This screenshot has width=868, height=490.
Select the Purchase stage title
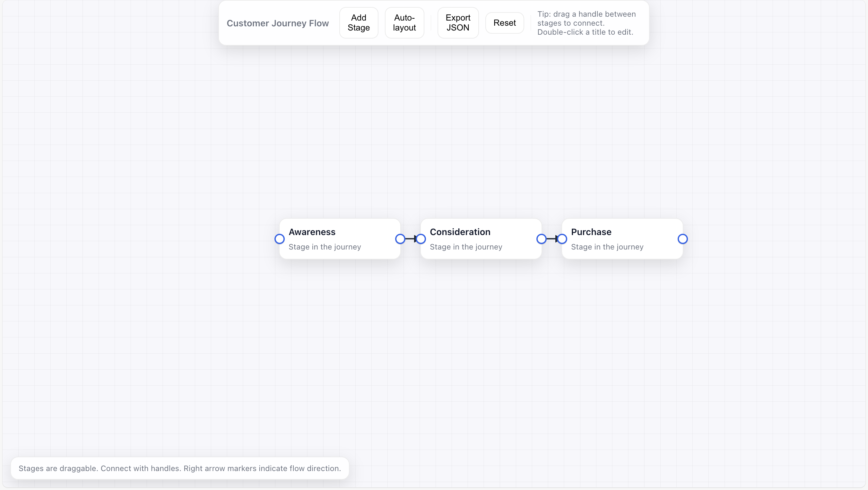pyautogui.click(x=591, y=232)
